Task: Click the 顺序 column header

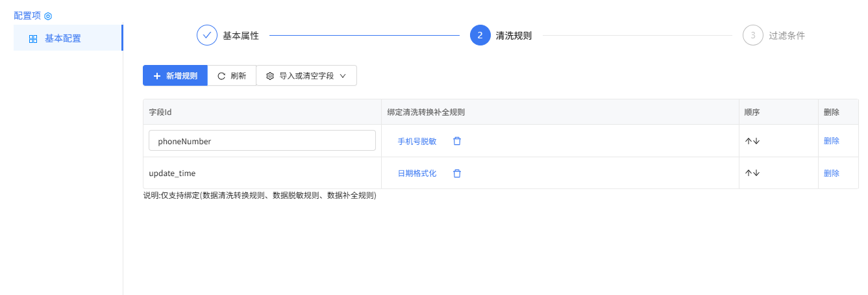Action: pos(778,112)
